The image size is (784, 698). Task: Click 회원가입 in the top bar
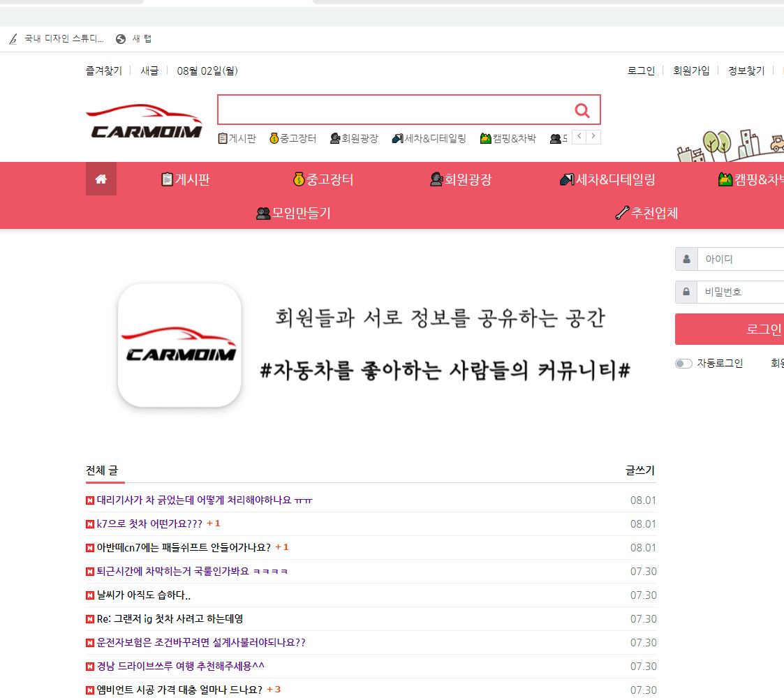pos(691,70)
